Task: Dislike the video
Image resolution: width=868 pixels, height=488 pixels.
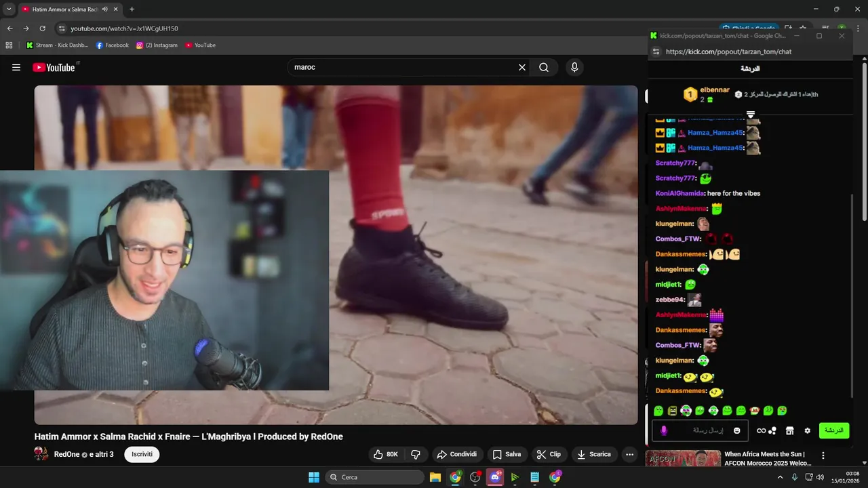Action: [416, 454]
